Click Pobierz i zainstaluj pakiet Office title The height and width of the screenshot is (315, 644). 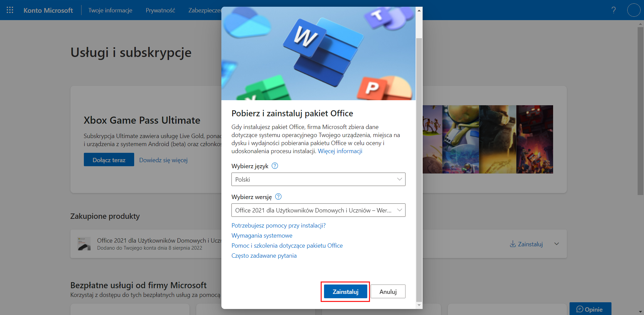(292, 113)
